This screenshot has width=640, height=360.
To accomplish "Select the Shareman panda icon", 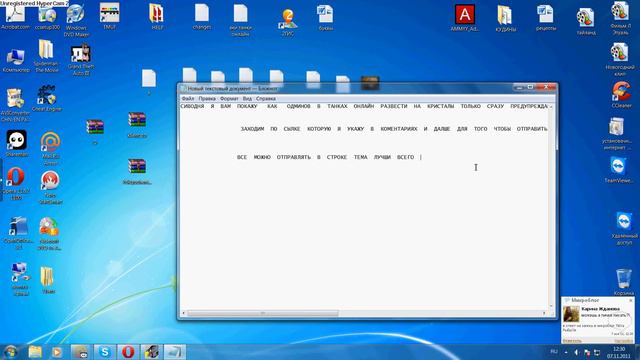I will point(16,143).
